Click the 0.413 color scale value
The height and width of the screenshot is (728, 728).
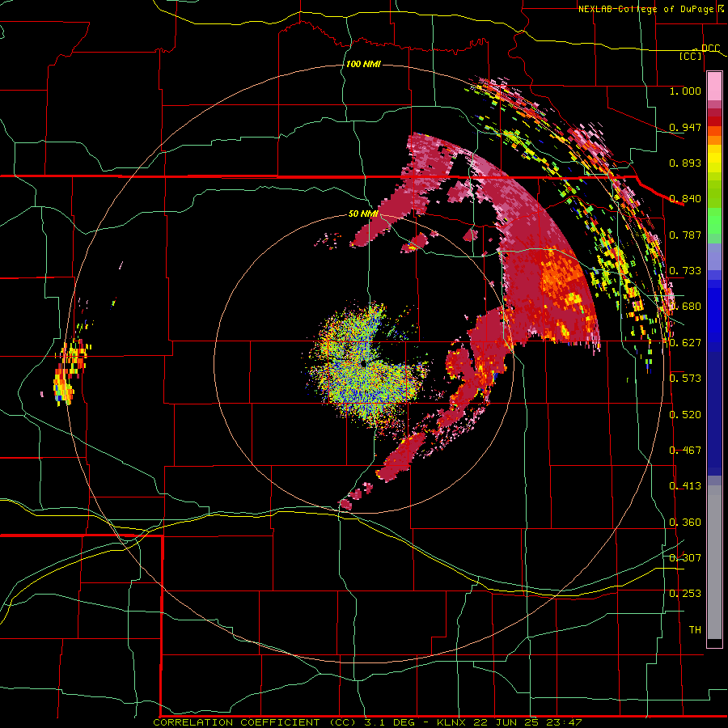click(x=685, y=486)
